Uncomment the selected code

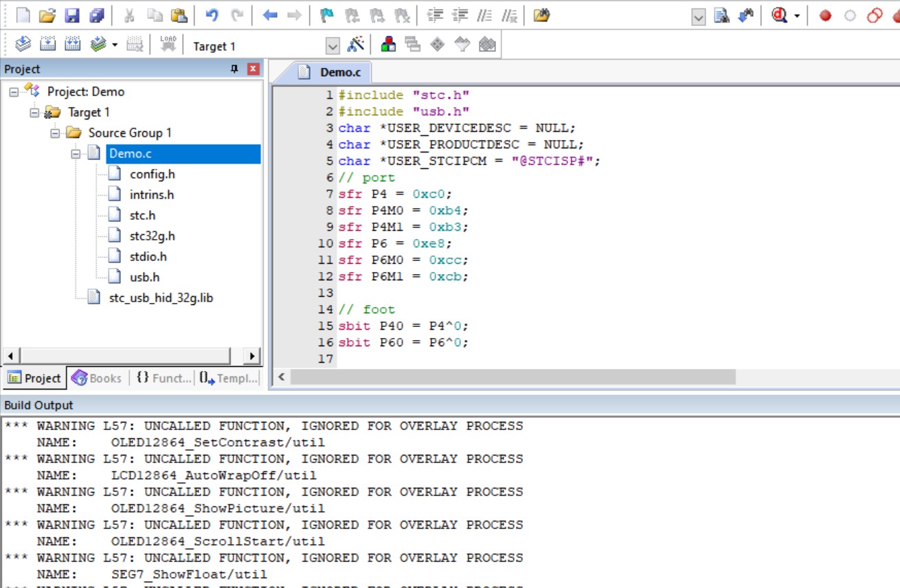coord(509,15)
